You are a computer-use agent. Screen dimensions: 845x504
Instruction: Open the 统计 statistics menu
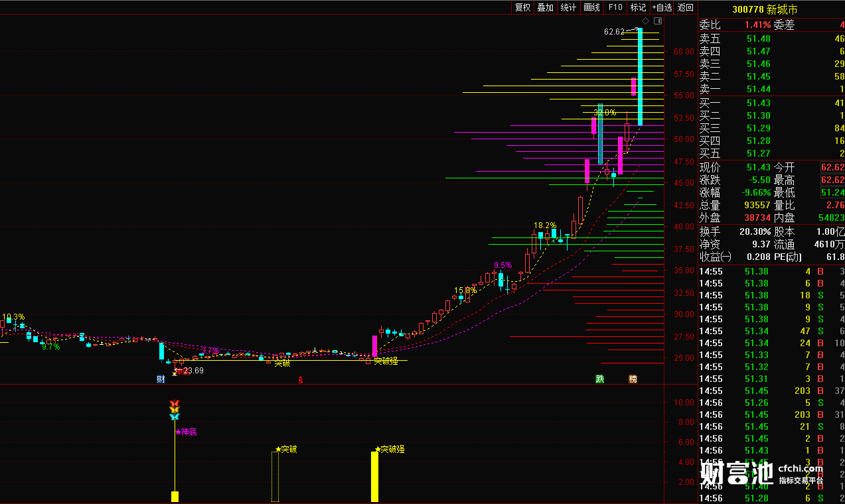pyautogui.click(x=569, y=7)
